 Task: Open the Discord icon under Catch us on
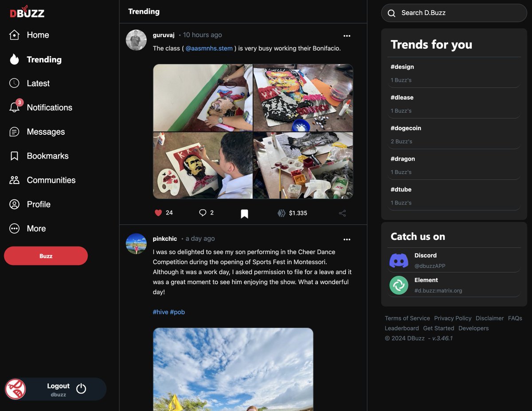pyautogui.click(x=399, y=261)
